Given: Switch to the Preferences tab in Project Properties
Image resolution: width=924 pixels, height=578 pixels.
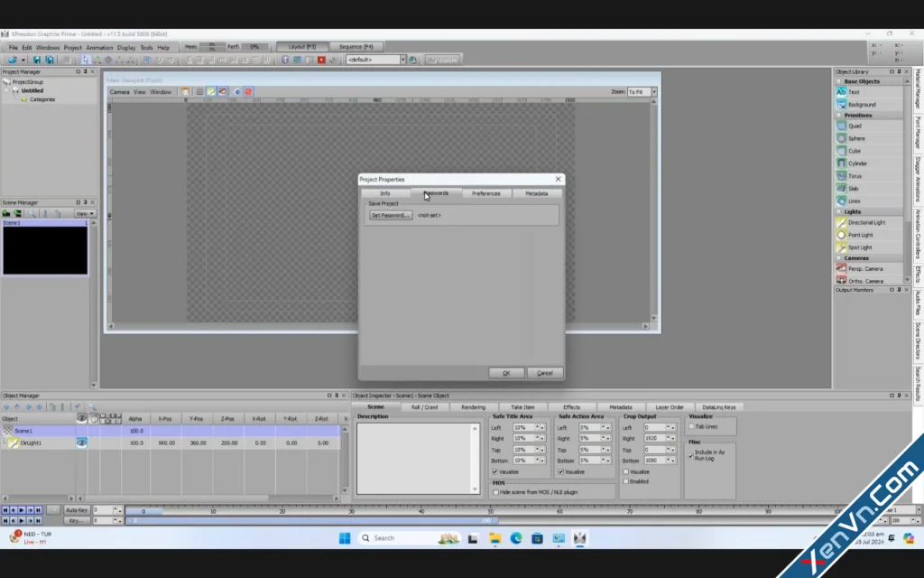Looking at the screenshot, I should [486, 193].
